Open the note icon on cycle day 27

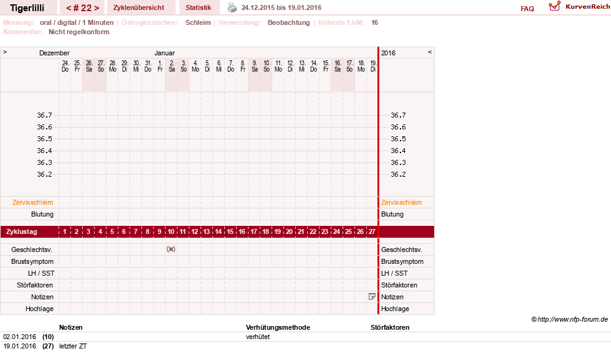[x=372, y=297]
